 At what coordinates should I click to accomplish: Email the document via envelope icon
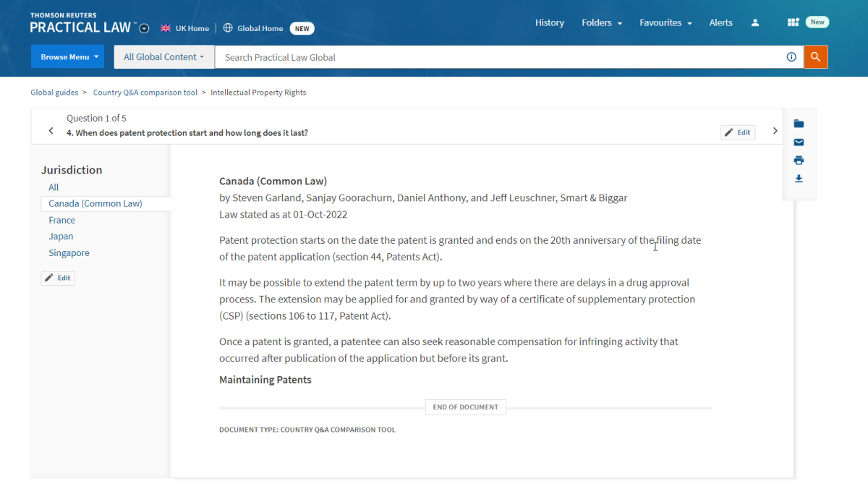click(x=799, y=143)
